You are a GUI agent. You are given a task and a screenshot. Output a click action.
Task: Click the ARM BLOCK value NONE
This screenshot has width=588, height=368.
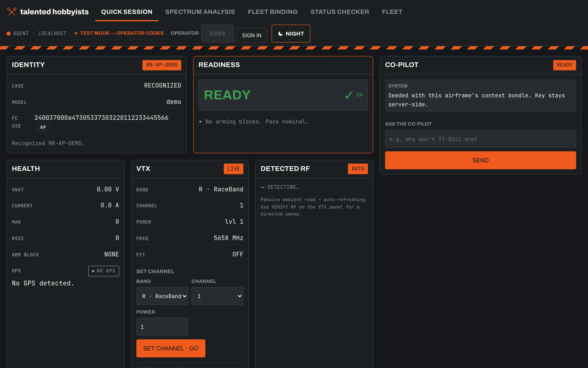pyautogui.click(x=111, y=254)
